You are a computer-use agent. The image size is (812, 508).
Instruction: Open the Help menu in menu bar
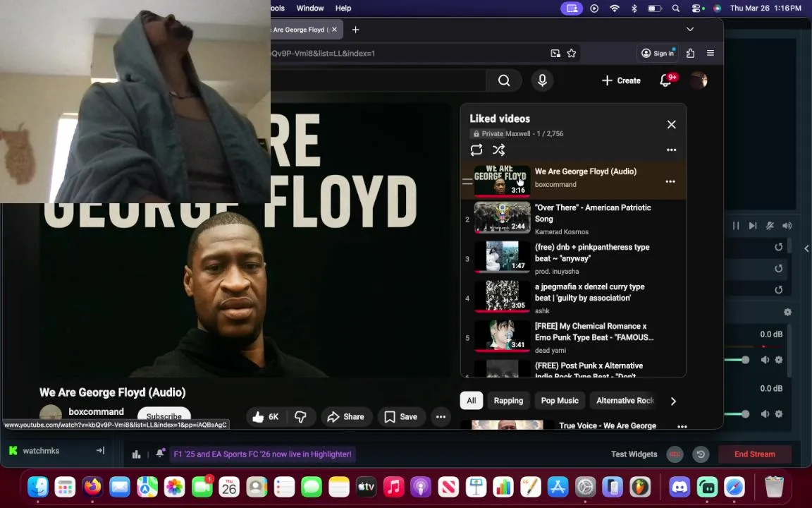[343, 8]
